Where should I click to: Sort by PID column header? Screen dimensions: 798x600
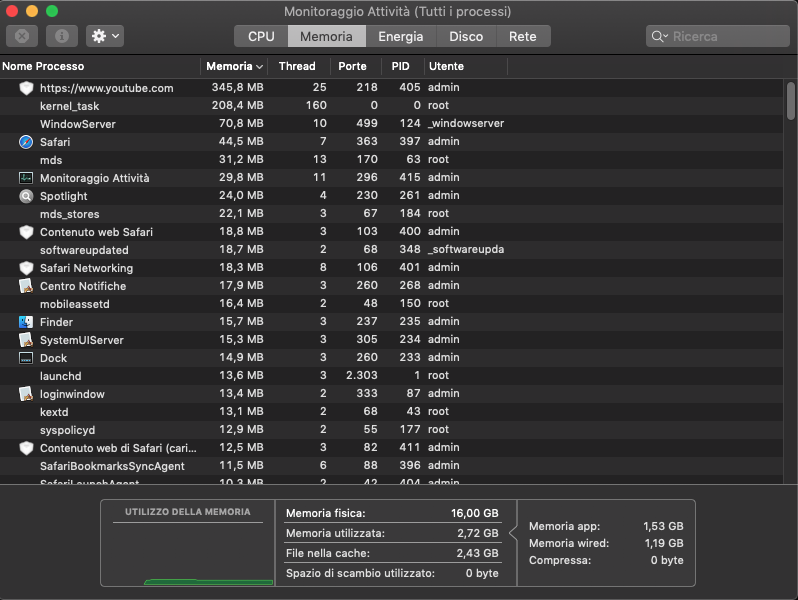tap(401, 66)
